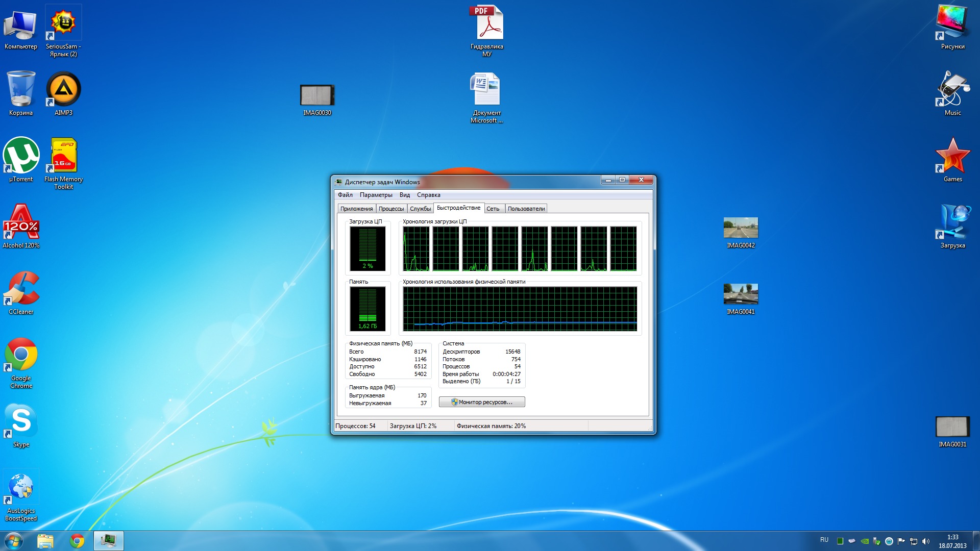Select the Гидравлика МУ PDF file

click(486, 31)
